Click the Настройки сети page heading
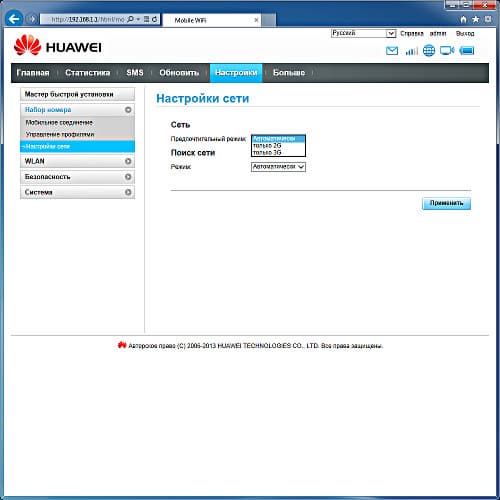The height and width of the screenshot is (500, 500). coord(203,99)
